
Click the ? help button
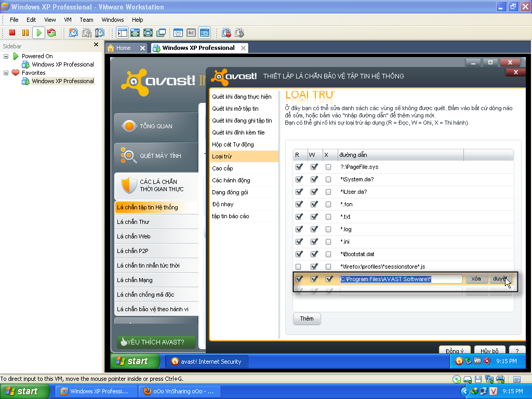517,351
